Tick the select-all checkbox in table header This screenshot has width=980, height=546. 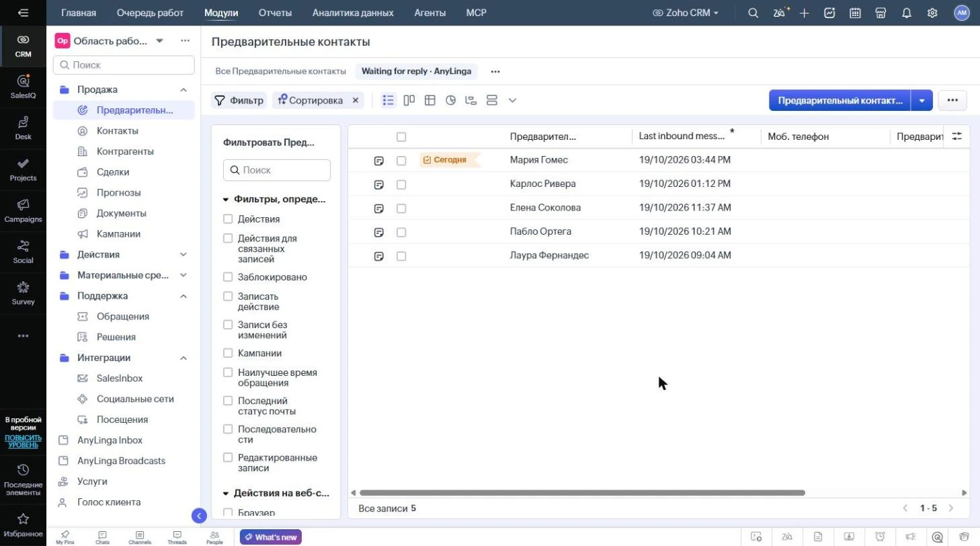[x=401, y=137]
